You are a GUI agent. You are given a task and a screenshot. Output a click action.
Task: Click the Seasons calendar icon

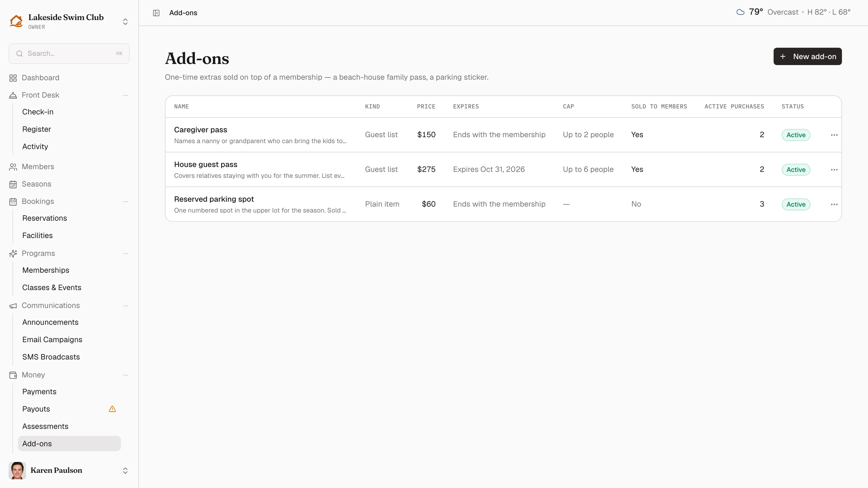(13, 184)
